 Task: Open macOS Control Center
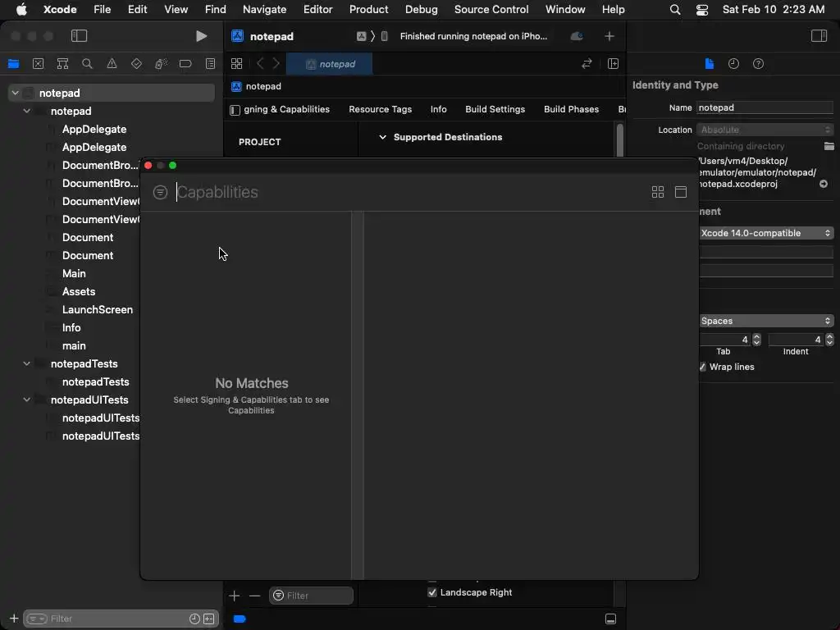pos(702,9)
